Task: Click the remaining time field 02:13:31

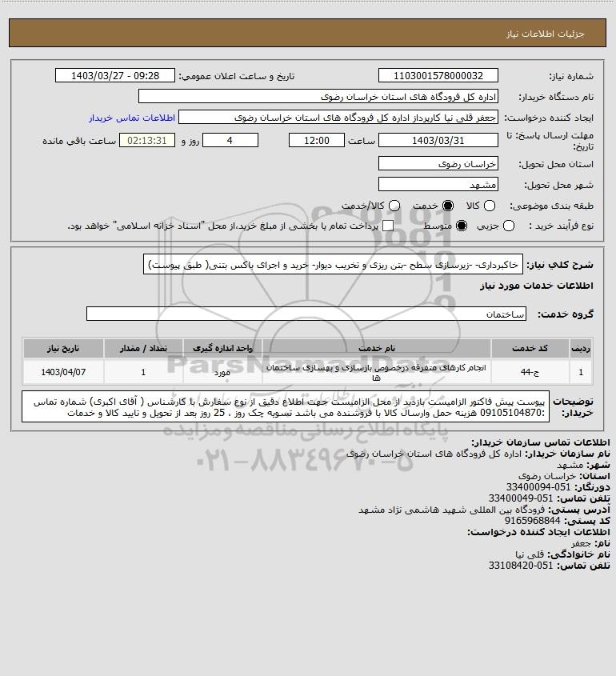Action: coord(147,141)
